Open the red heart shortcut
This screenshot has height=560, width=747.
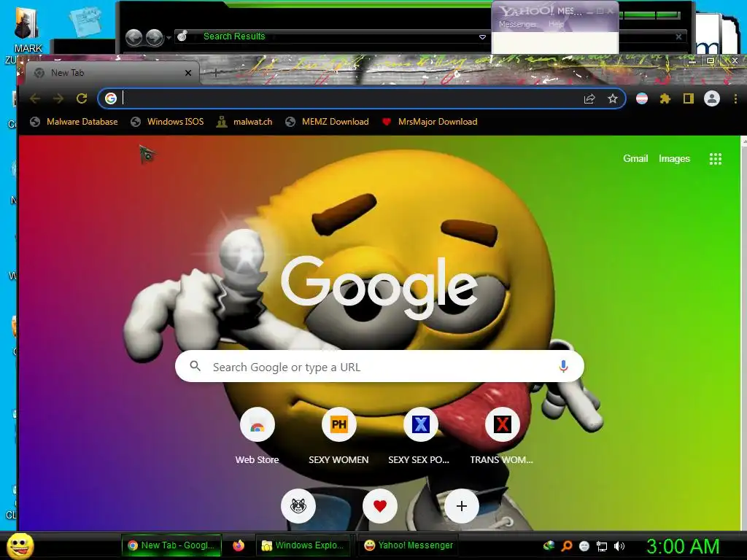pos(379,506)
